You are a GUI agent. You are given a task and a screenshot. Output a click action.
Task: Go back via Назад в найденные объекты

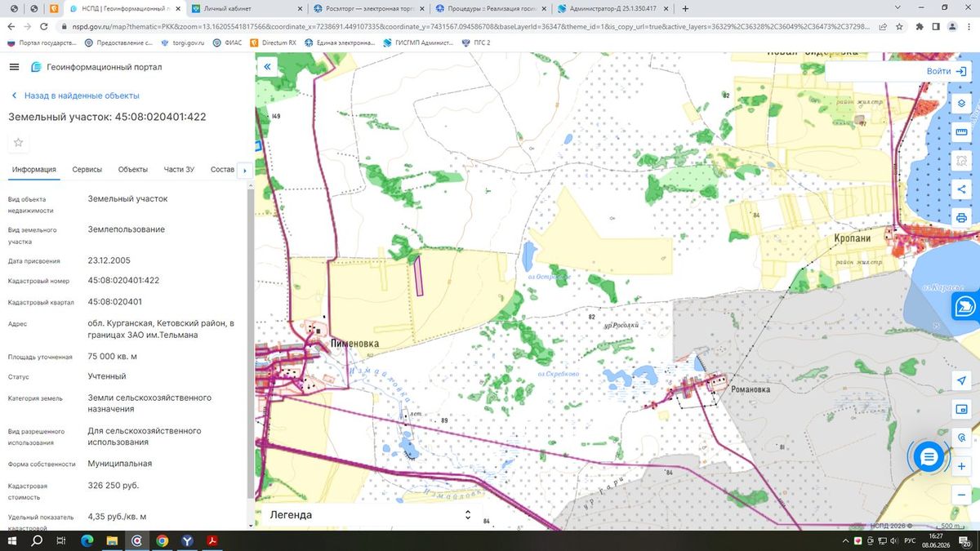pos(74,96)
